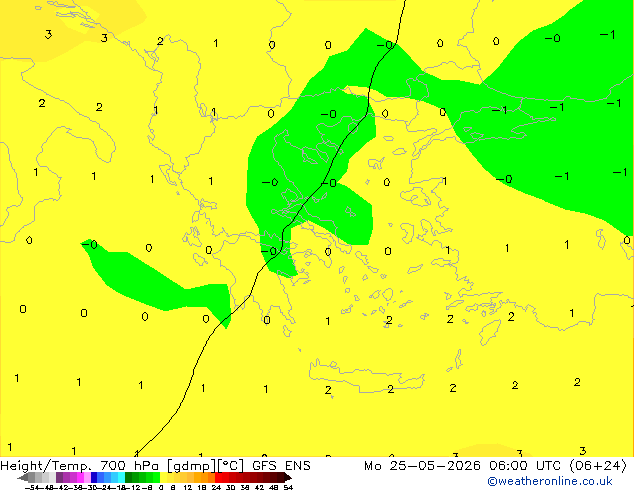The height and width of the screenshot is (490, 634).
Task: Select the magenta swatch in the color legend
Action: [80, 477]
